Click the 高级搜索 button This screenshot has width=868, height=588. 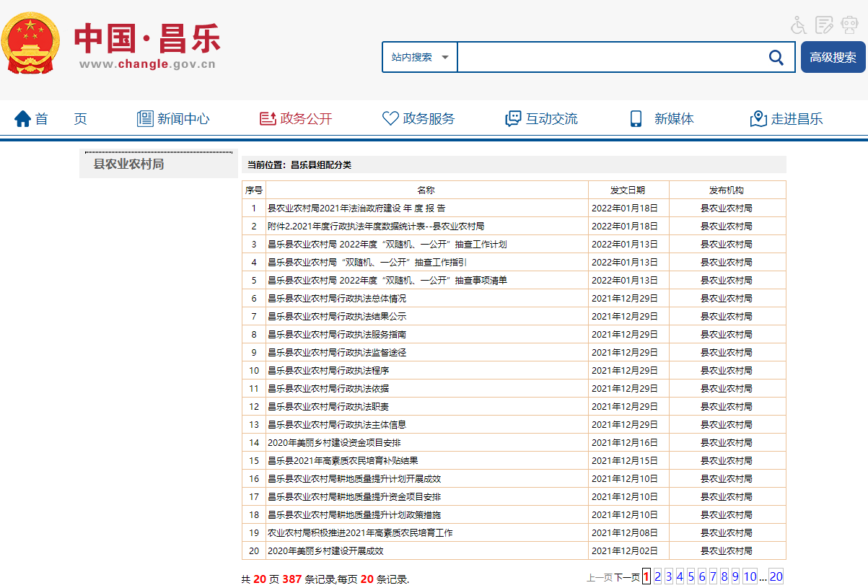coord(833,58)
